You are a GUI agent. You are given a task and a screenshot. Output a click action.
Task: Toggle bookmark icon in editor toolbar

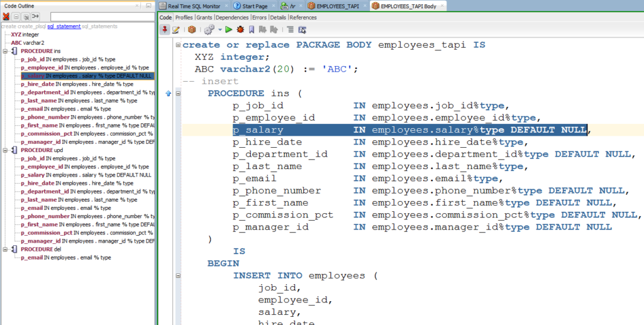pyautogui.click(x=252, y=30)
